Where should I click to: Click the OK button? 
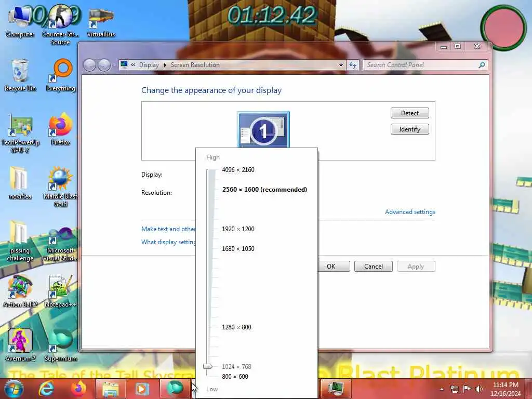[x=334, y=267]
